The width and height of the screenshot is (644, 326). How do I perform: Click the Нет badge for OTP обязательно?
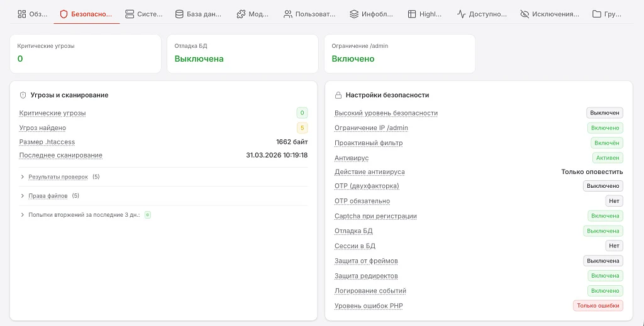point(614,201)
